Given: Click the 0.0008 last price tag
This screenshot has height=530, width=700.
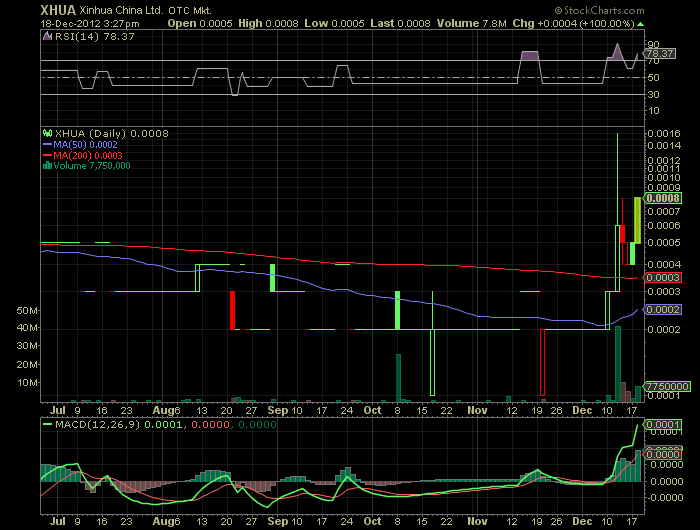Looking at the screenshot, I should click(x=662, y=198).
